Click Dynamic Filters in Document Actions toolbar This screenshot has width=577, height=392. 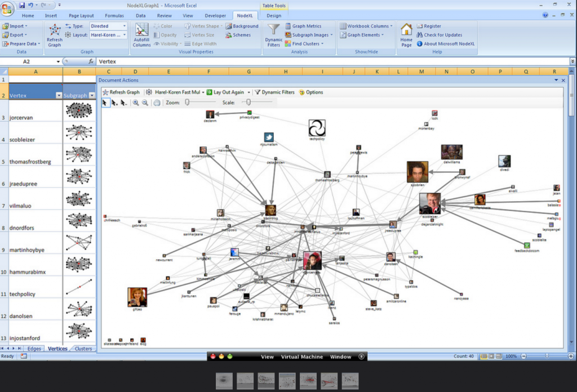click(274, 92)
